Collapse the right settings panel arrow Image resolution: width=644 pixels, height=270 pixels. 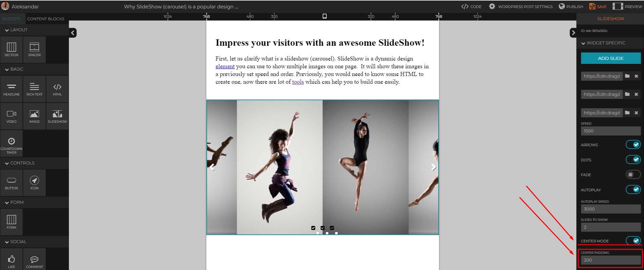point(573,33)
